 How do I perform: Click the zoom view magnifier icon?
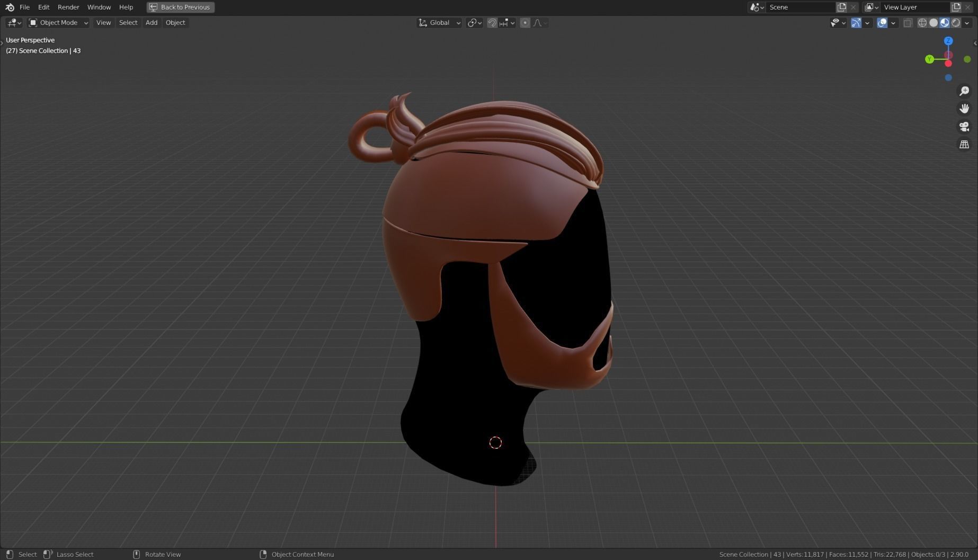[x=964, y=91]
